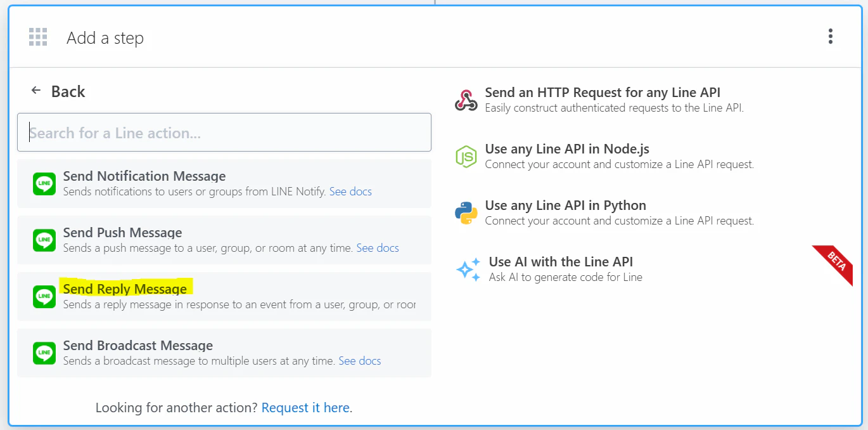This screenshot has height=430, width=868.
Task: Click the text 'Looking for another action?'
Action: pos(177,408)
